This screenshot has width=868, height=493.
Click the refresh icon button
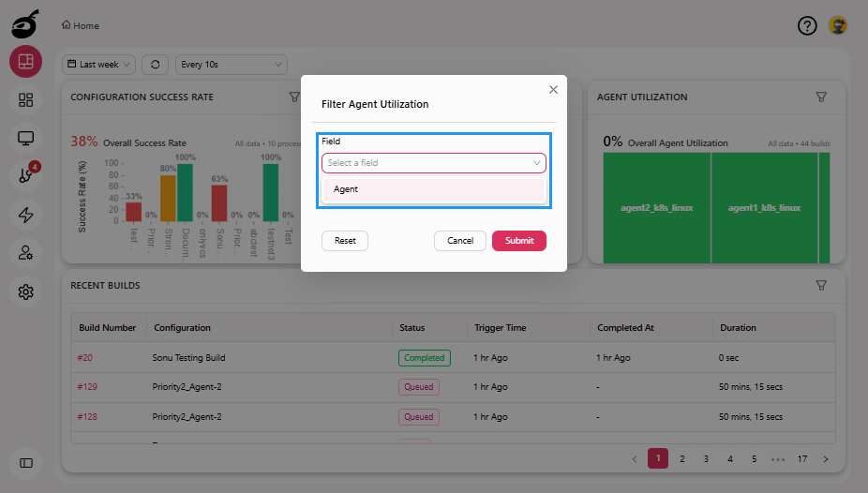(x=155, y=64)
